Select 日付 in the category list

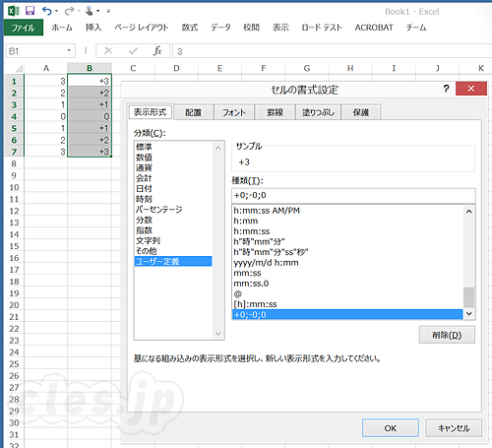pos(173,188)
